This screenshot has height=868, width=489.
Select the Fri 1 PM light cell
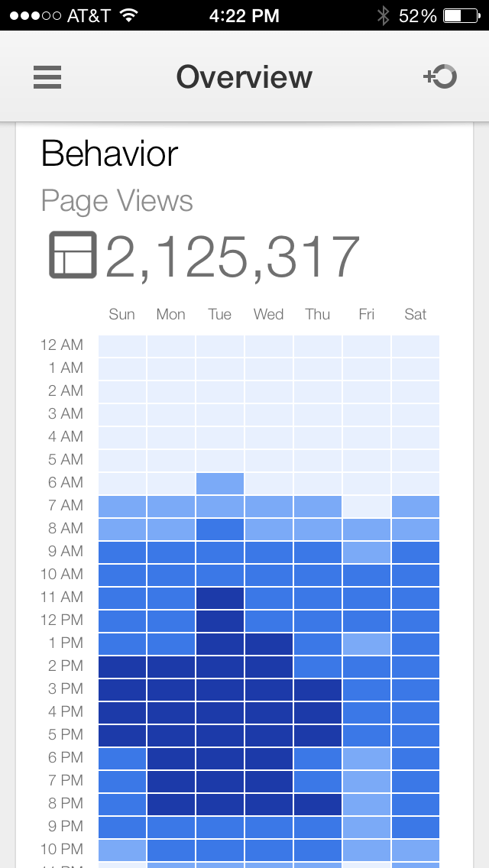click(366, 643)
